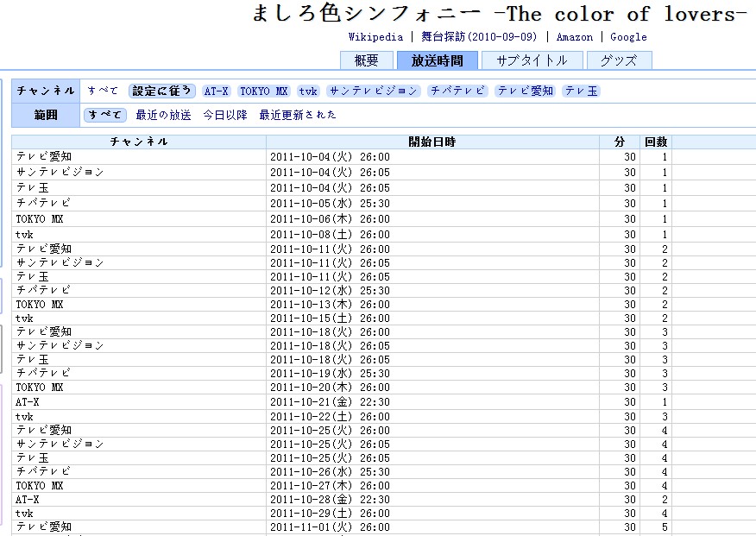Select すべて in the 範囲 filter row
Image resolution: width=756 pixels, height=536 pixels.
105,115
